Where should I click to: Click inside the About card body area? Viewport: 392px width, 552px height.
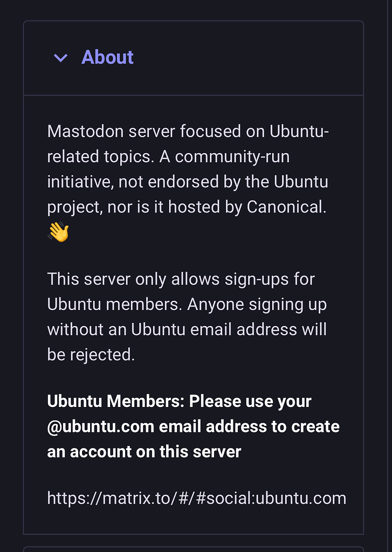point(194,313)
